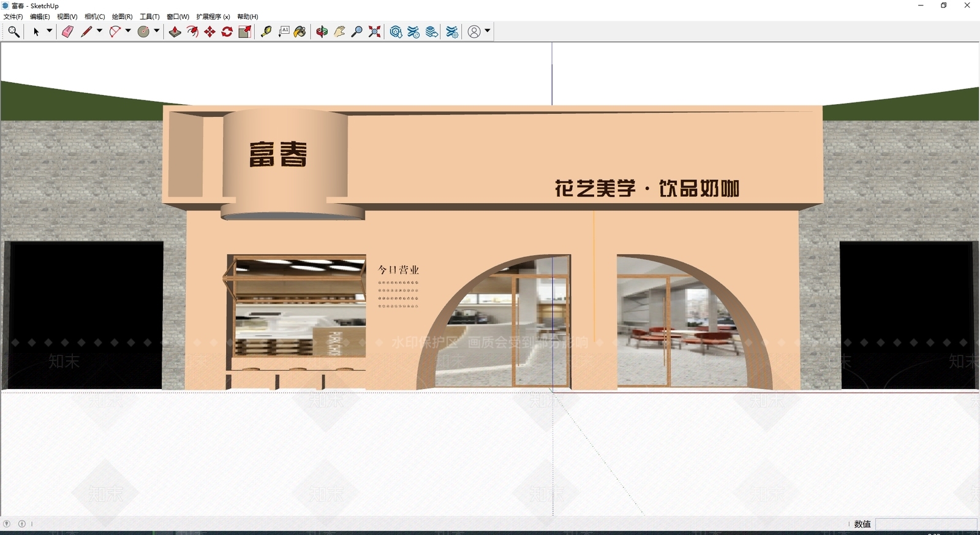The width and height of the screenshot is (980, 535).
Task: Select the Arc tool
Action: (115, 32)
